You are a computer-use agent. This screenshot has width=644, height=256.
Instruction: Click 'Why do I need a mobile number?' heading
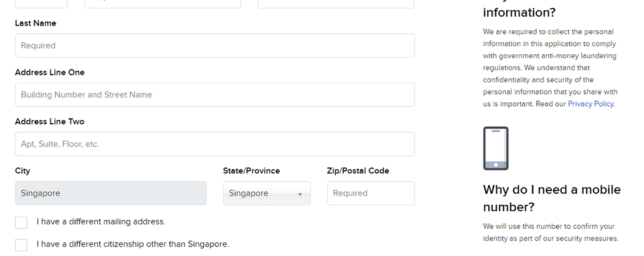(x=552, y=198)
